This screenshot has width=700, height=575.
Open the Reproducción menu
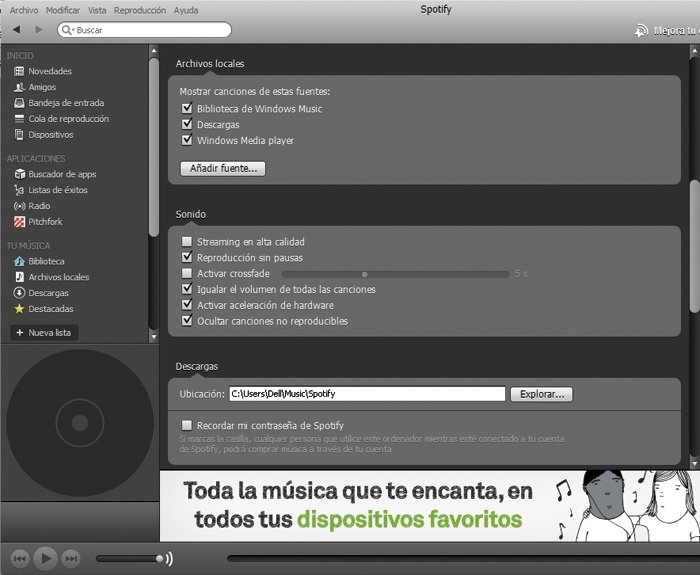[140, 10]
